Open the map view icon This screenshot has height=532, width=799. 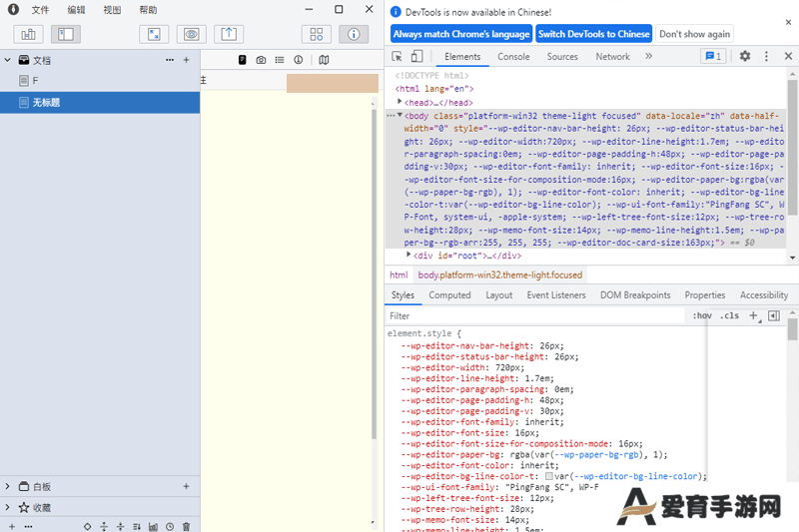click(x=324, y=60)
